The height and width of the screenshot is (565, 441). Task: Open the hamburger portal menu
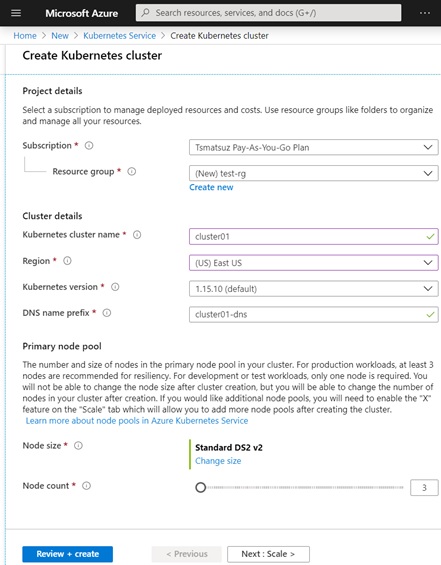point(16,13)
